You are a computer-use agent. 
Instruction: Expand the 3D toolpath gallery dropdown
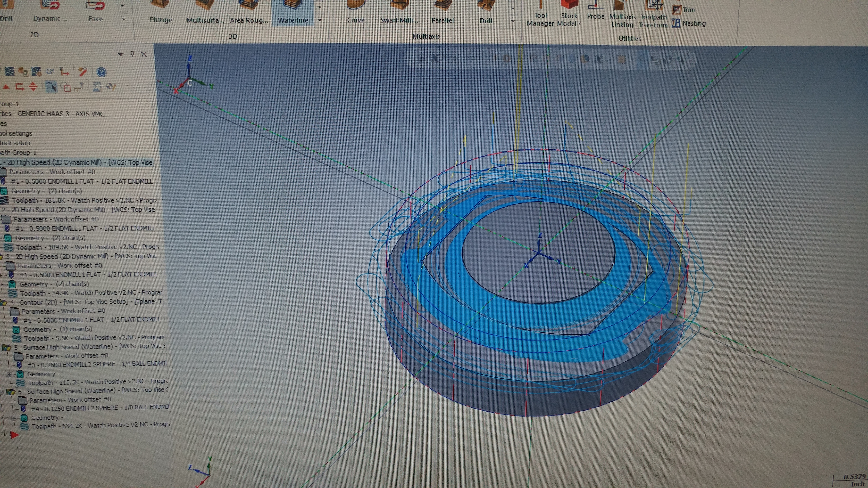pyautogui.click(x=320, y=20)
